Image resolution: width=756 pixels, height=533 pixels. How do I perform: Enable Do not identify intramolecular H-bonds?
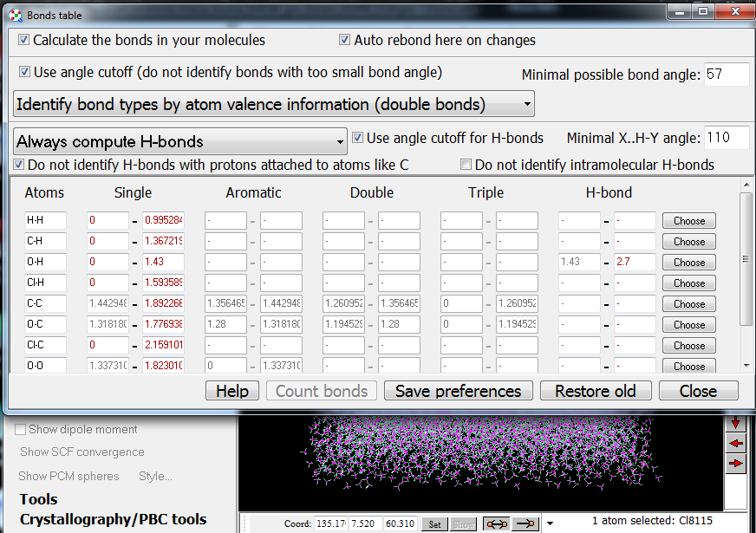[x=466, y=165]
